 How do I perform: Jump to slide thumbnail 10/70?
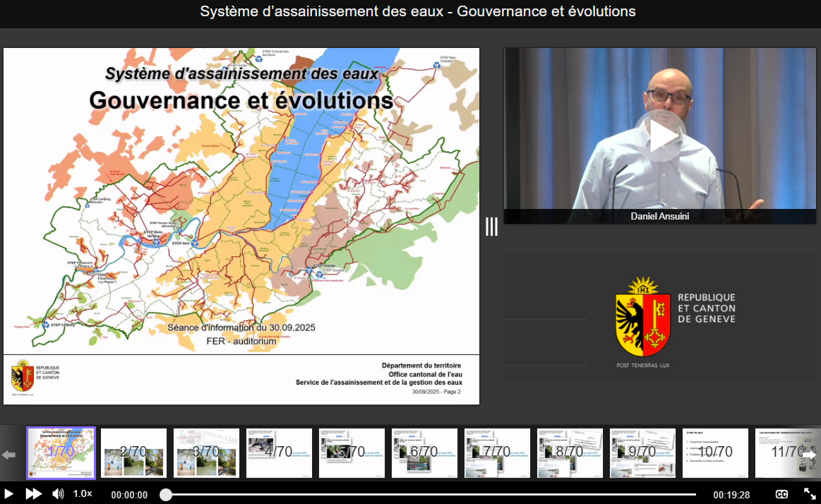click(x=715, y=452)
